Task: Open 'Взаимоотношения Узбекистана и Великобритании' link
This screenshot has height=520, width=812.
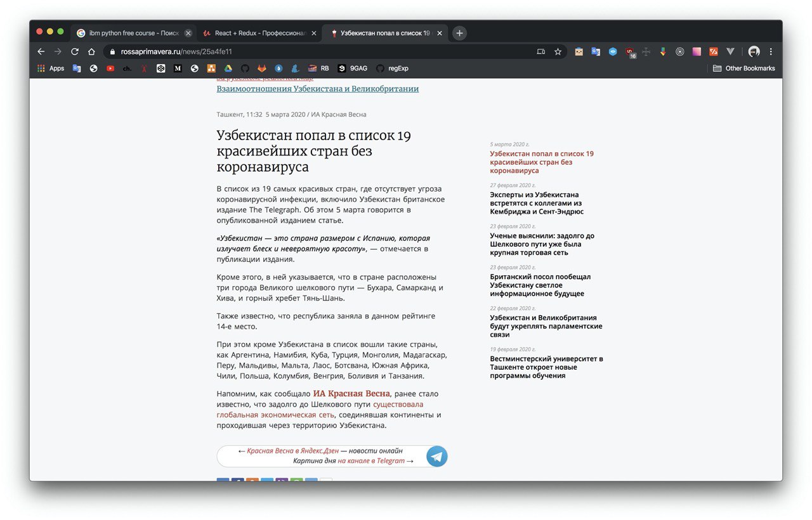Action: point(318,89)
